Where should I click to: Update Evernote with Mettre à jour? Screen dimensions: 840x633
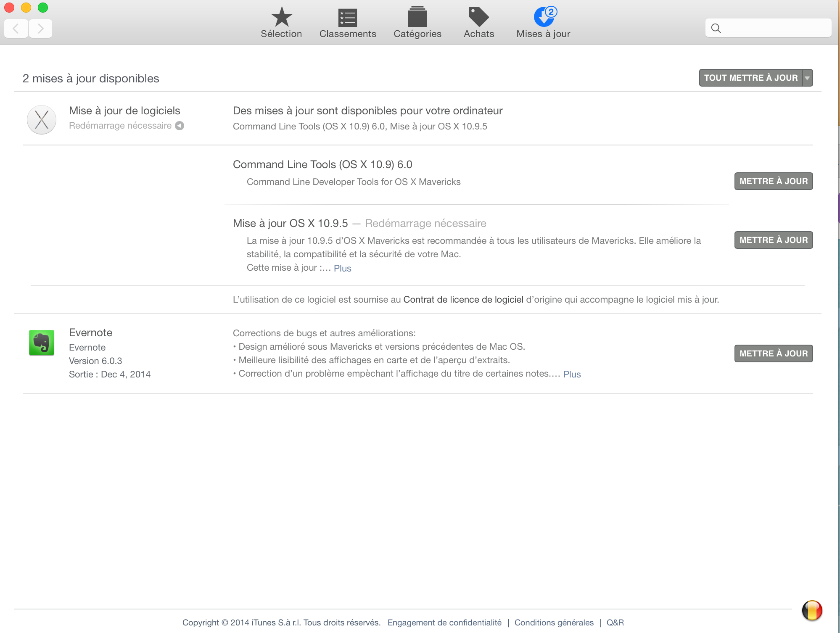coord(774,353)
